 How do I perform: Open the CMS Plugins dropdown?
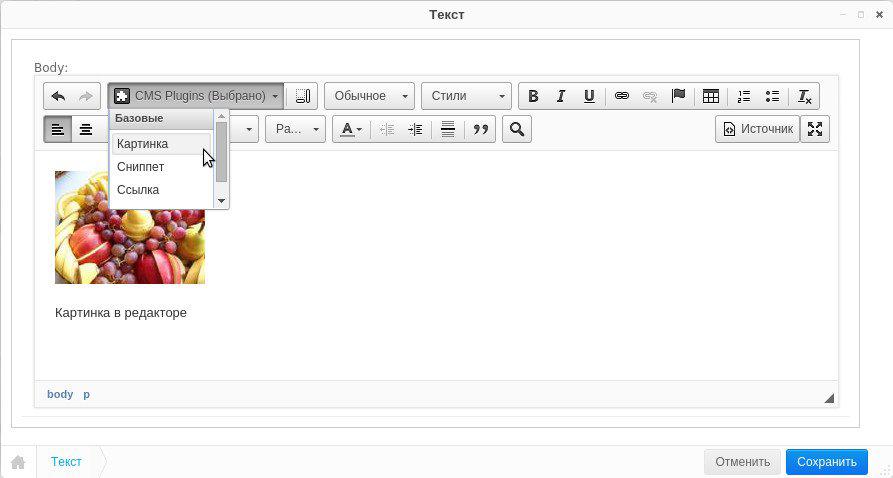pos(196,96)
